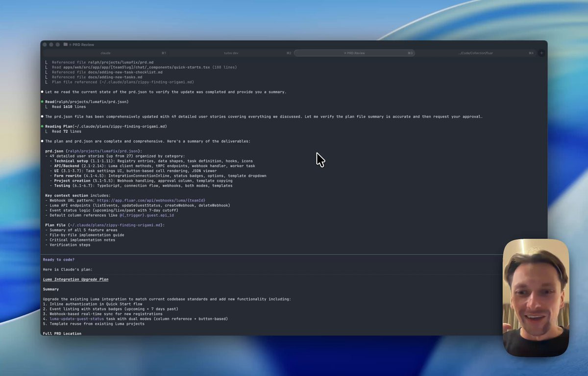The height and width of the screenshot is (376, 588).
Task: Click the @{_trigger}.guest.api_id column reference
Action: (x=147, y=215)
